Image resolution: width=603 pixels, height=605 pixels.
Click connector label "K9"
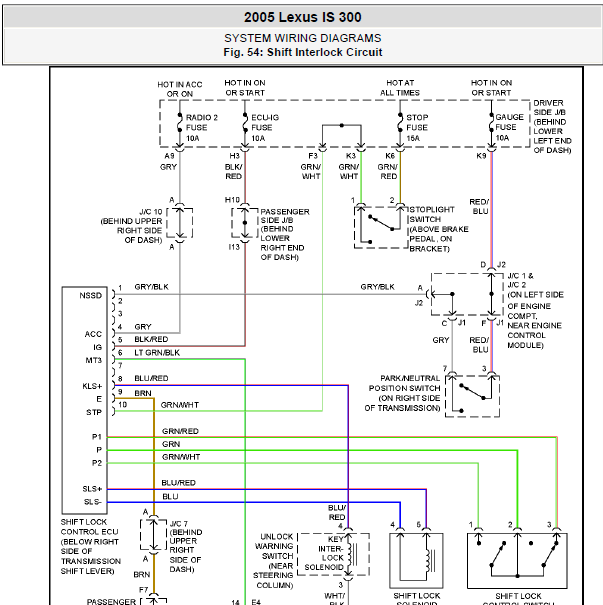(481, 156)
